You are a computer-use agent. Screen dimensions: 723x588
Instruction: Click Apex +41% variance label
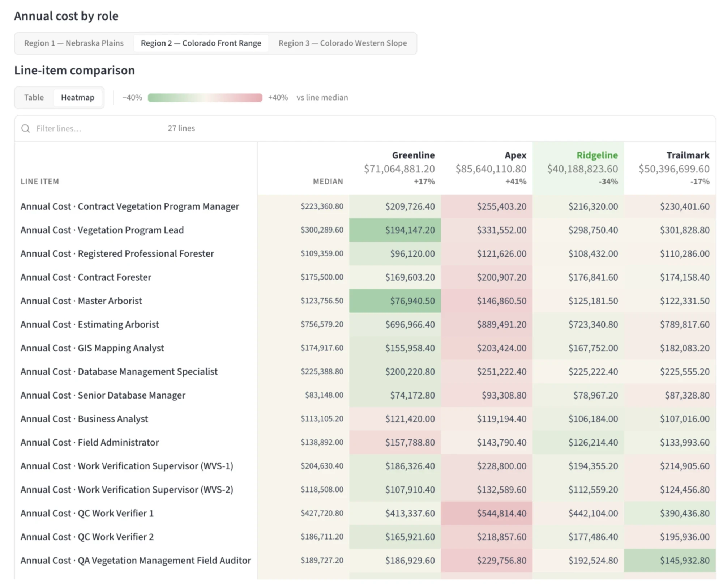coord(515,182)
